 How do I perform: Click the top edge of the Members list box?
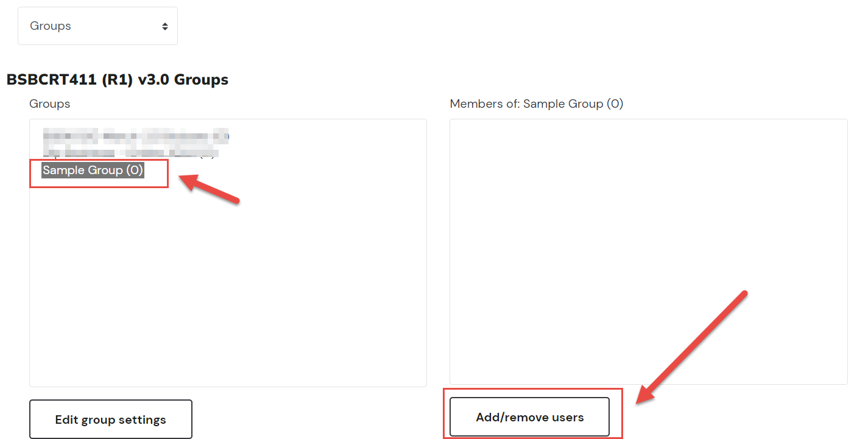[x=648, y=119]
